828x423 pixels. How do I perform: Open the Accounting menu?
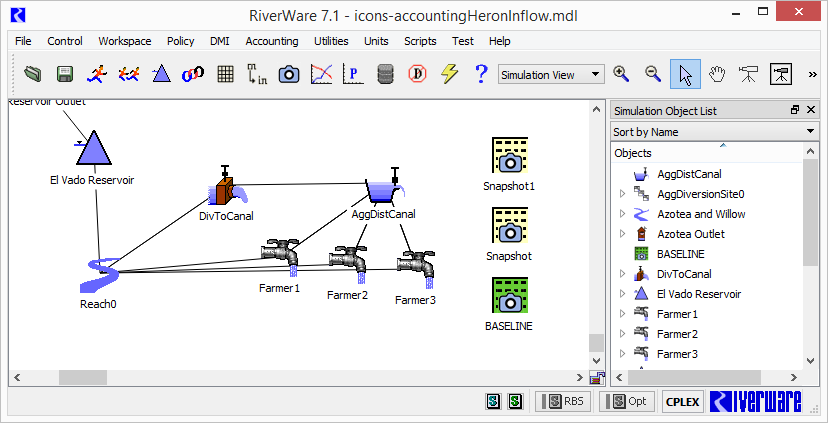(271, 41)
